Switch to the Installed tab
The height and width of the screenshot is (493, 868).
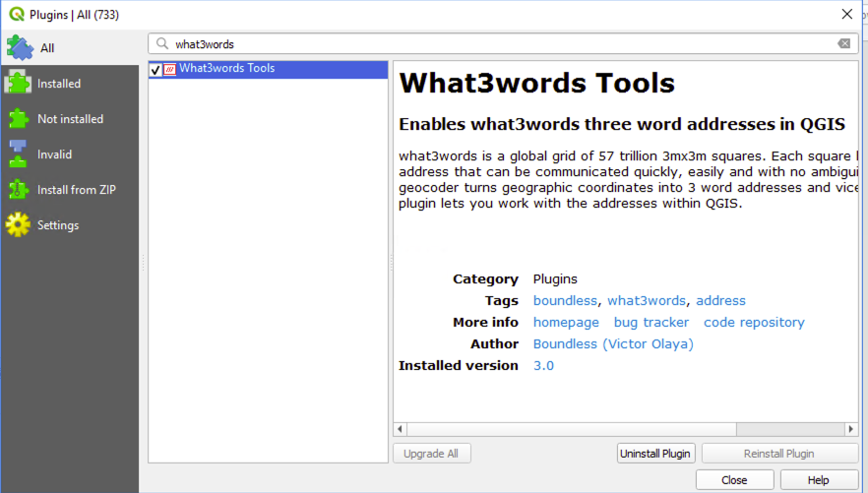[70, 84]
